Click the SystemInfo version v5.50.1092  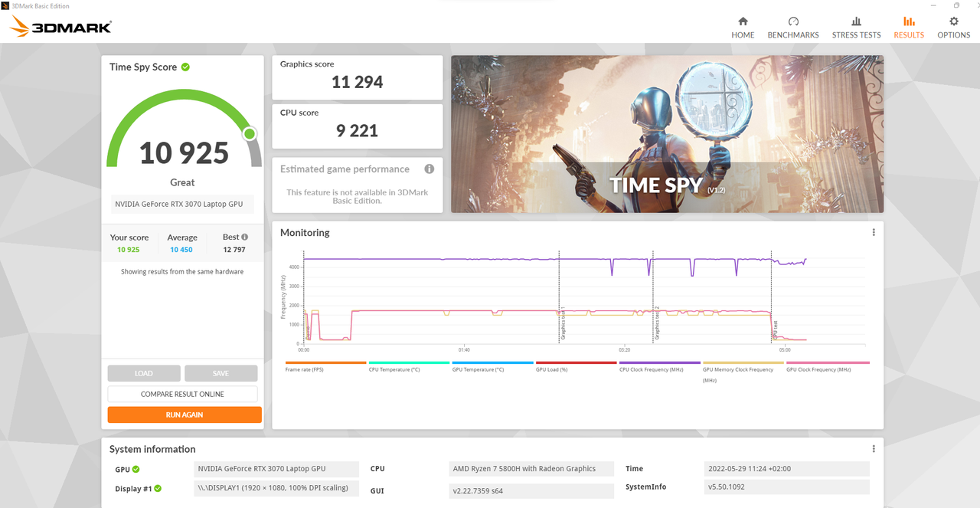[786, 487]
